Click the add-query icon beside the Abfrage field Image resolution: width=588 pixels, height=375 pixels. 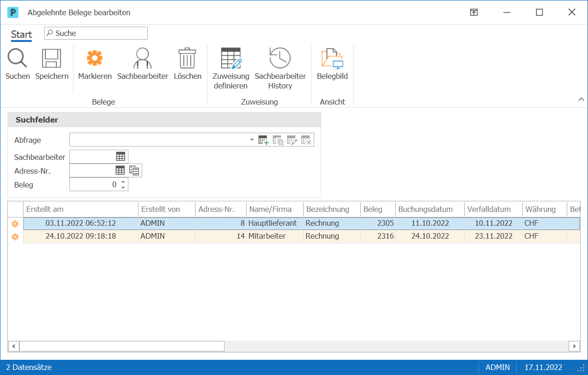263,140
